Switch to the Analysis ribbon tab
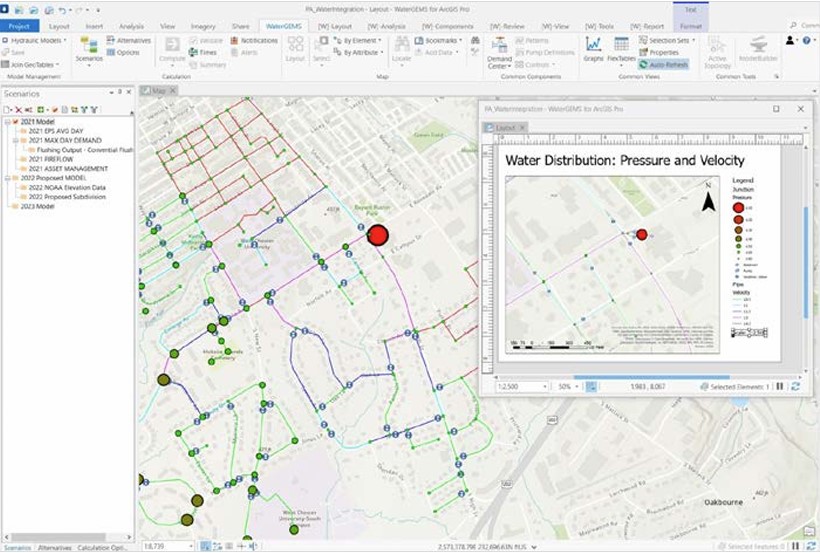 (x=131, y=26)
